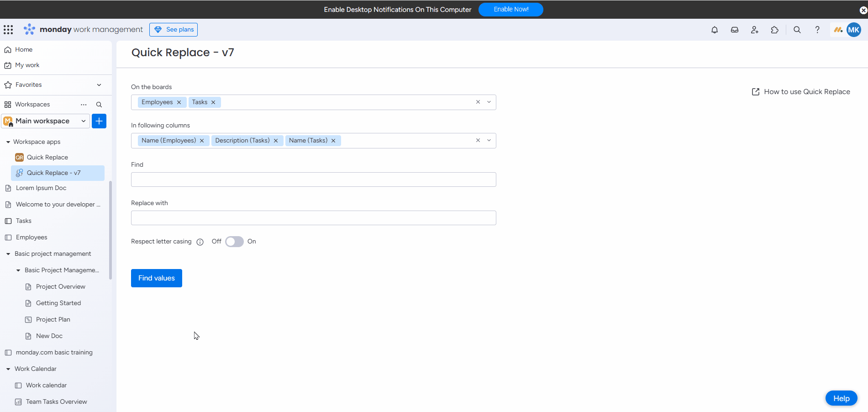Open the help question mark icon
Viewport: 868px width, 412px height.
pyautogui.click(x=817, y=30)
